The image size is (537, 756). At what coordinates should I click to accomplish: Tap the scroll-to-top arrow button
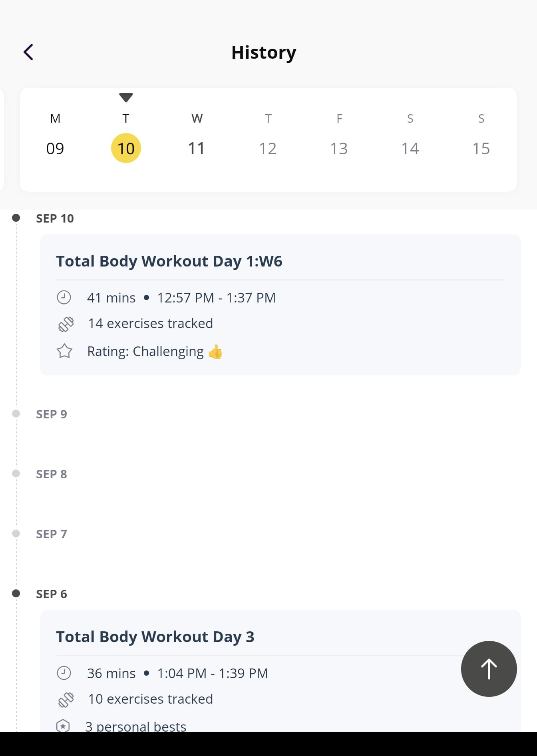[x=489, y=668]
